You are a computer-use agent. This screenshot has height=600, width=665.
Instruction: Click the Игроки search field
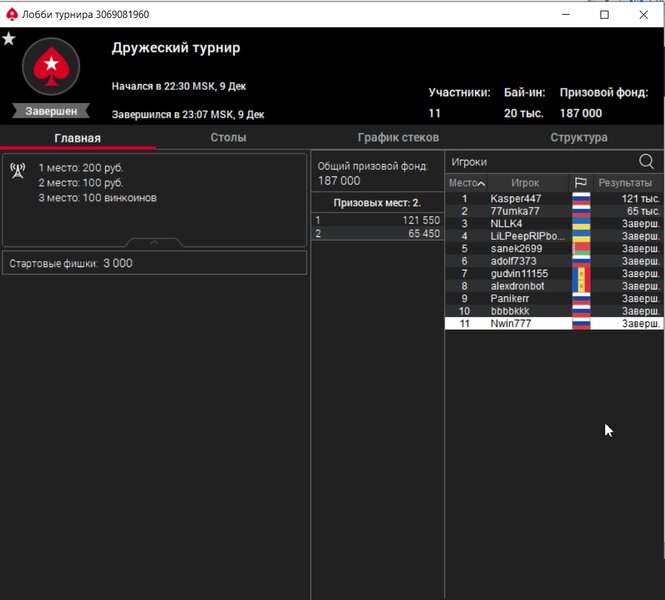coord(540,162)
